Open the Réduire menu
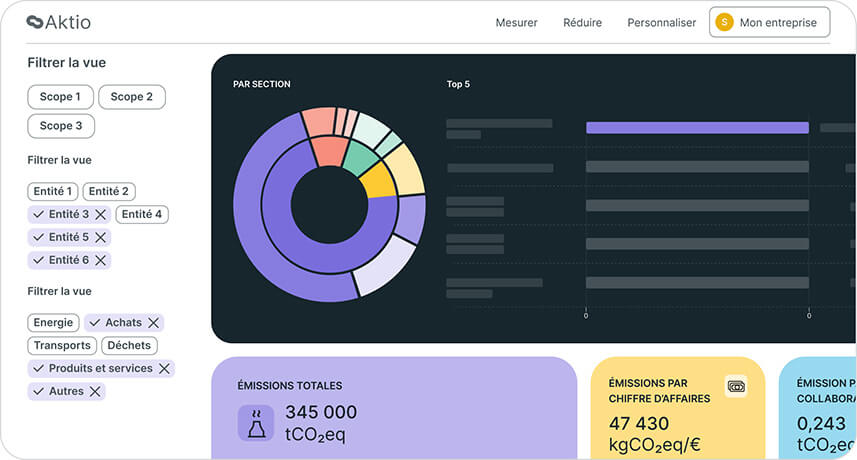The image size is (857, 460). [583, 23]
